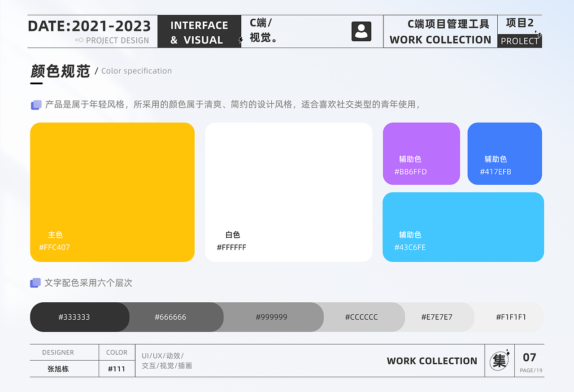Select the 项目2 PROJECT tab in the header
Screen dimensions: 574x392
point(520,31)
